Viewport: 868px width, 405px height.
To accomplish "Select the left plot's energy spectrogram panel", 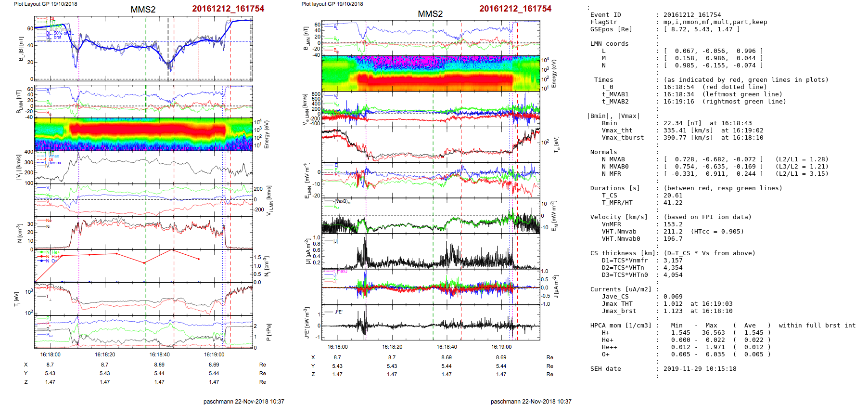I will tap(143, 134).
